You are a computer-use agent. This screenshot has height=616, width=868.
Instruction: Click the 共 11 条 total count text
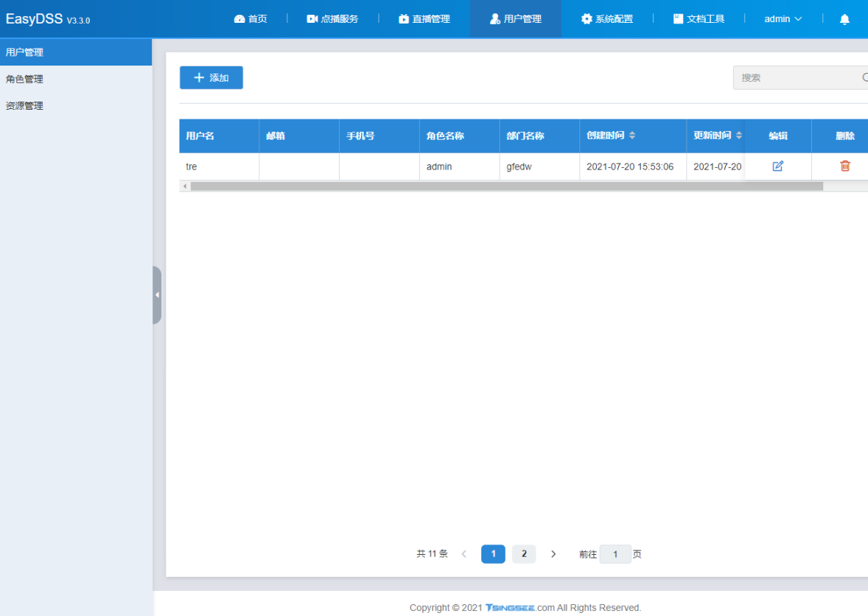(432, 554)
